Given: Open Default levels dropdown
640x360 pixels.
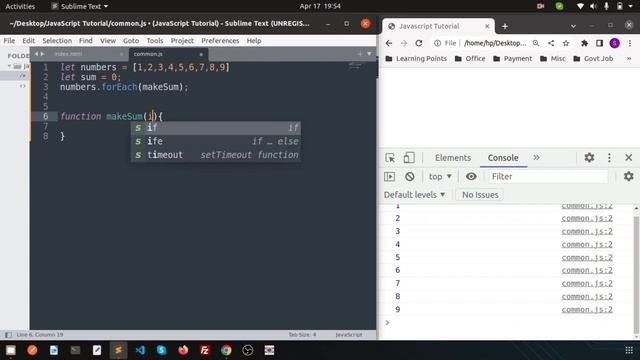Looking at the screenshot, I should [414, 195].
